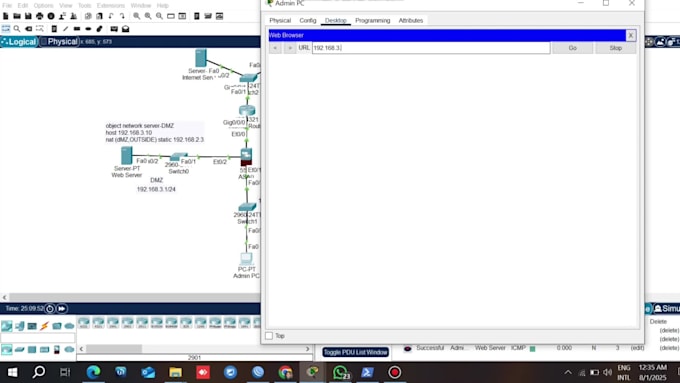The width and height of the screenshot is (680, 383).
Task: Choose the Draw Line tool
Action: (65, 29)
